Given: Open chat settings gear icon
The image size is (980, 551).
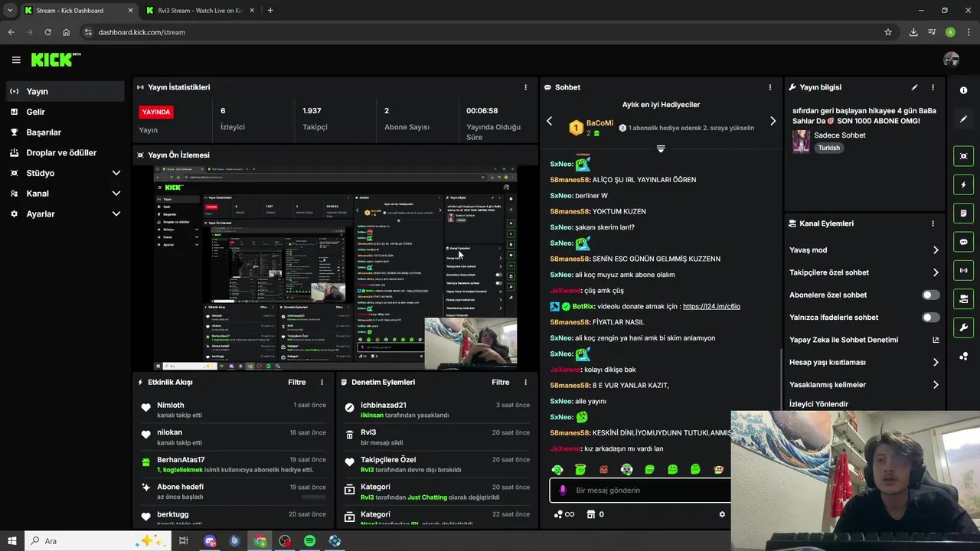Looking at the screenshot, I should click(x=721, y=514).
